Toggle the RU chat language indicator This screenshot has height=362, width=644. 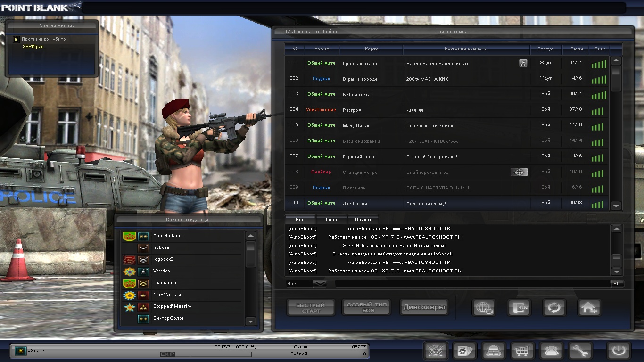(x=617, y=284)
